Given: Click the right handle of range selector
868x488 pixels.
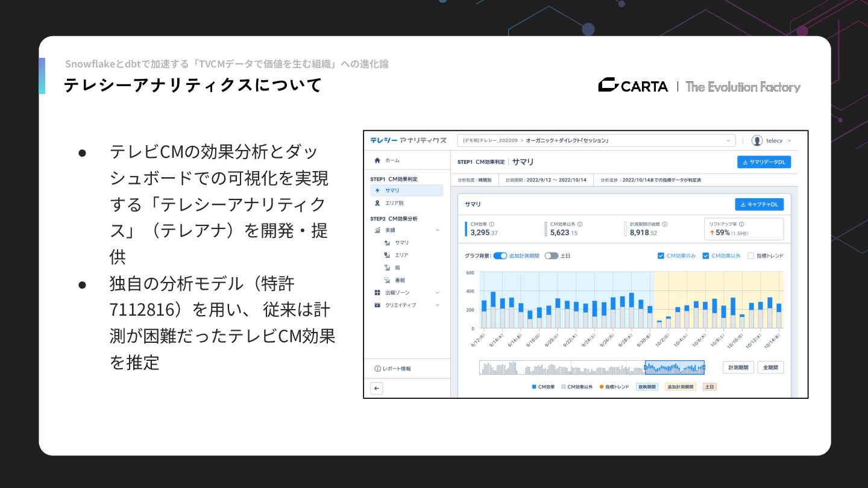Looking at the screenshot, I should pos(704,368).
